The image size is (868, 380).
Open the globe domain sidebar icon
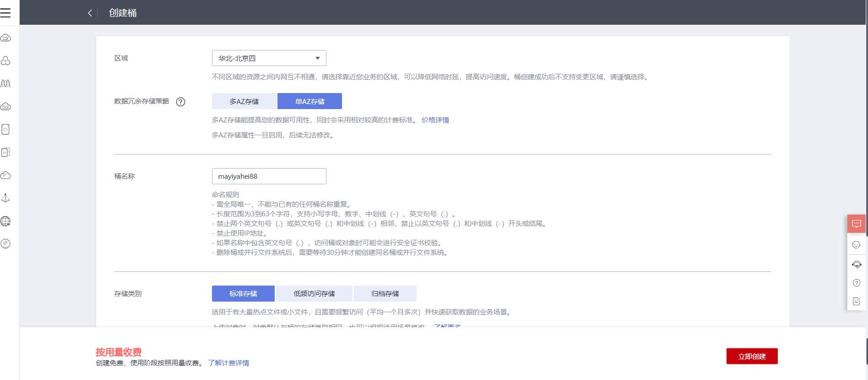5,221
